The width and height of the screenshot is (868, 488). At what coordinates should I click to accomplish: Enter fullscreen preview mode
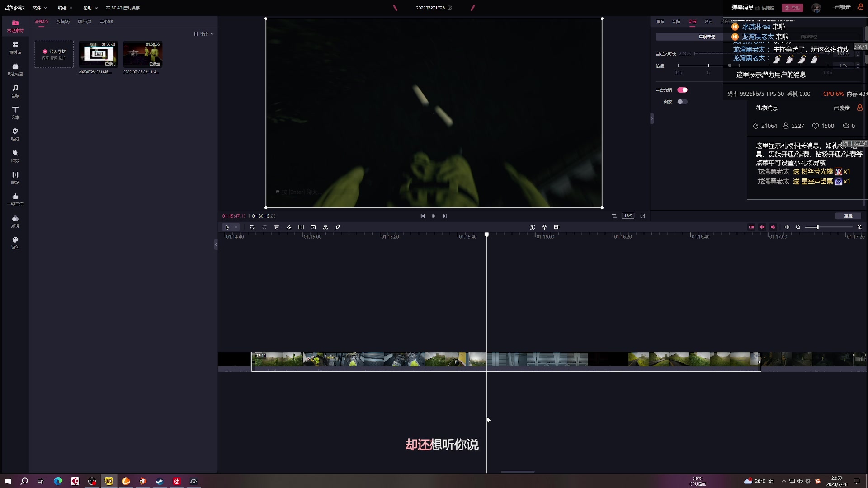[642, 216]
